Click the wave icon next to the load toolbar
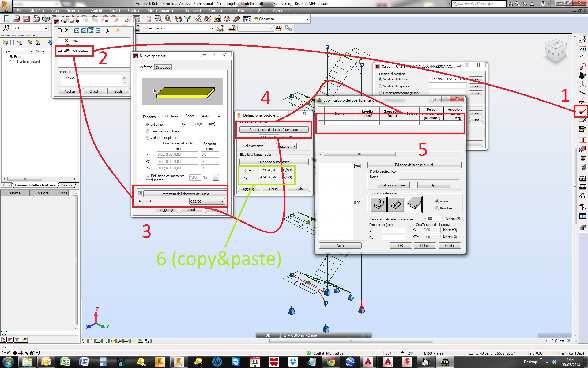Viewport: 588px width, 368px height. coord(288,29)
